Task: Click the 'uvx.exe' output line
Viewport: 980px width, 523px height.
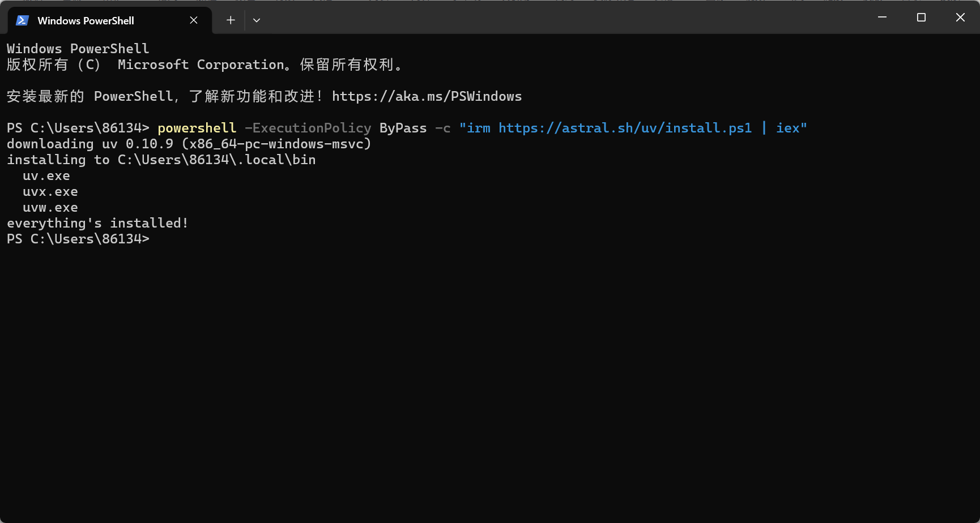Action: (50, 191)
